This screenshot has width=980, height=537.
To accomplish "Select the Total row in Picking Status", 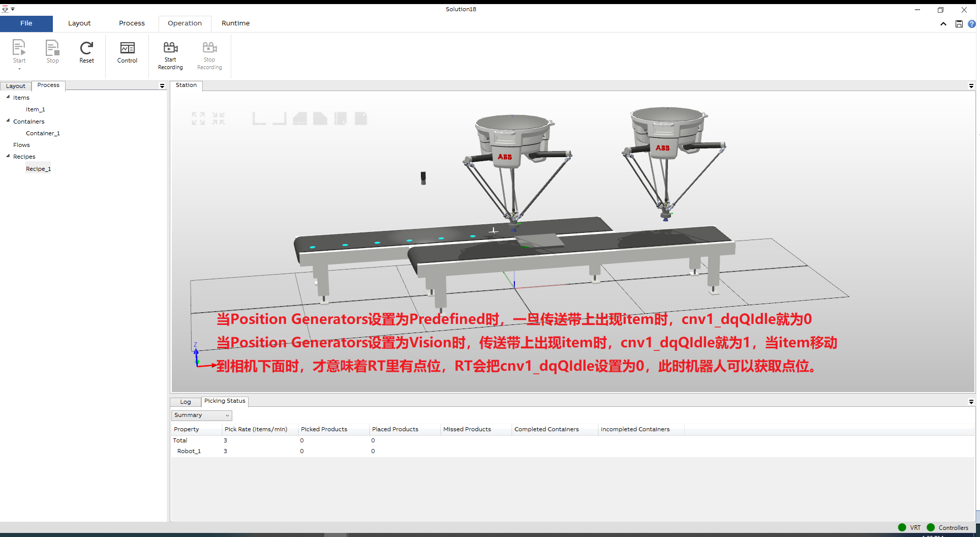I will pyautogui.click(x=573, y=441).
